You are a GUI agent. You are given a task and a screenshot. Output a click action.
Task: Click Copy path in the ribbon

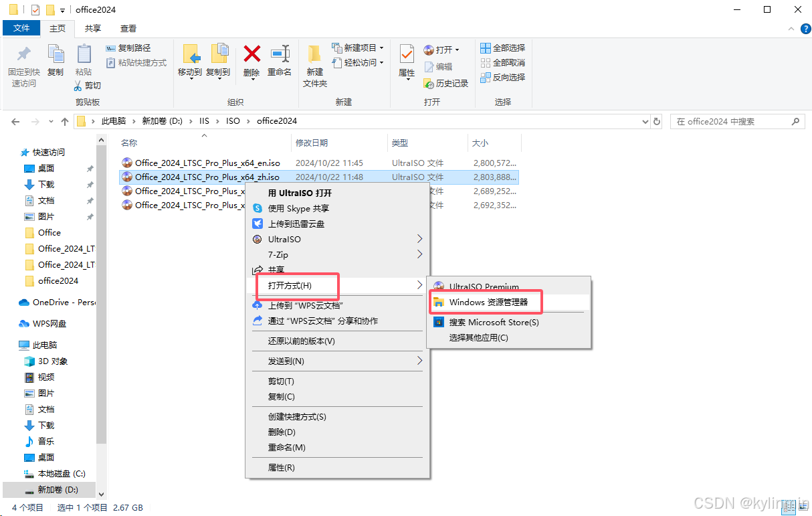128,48
